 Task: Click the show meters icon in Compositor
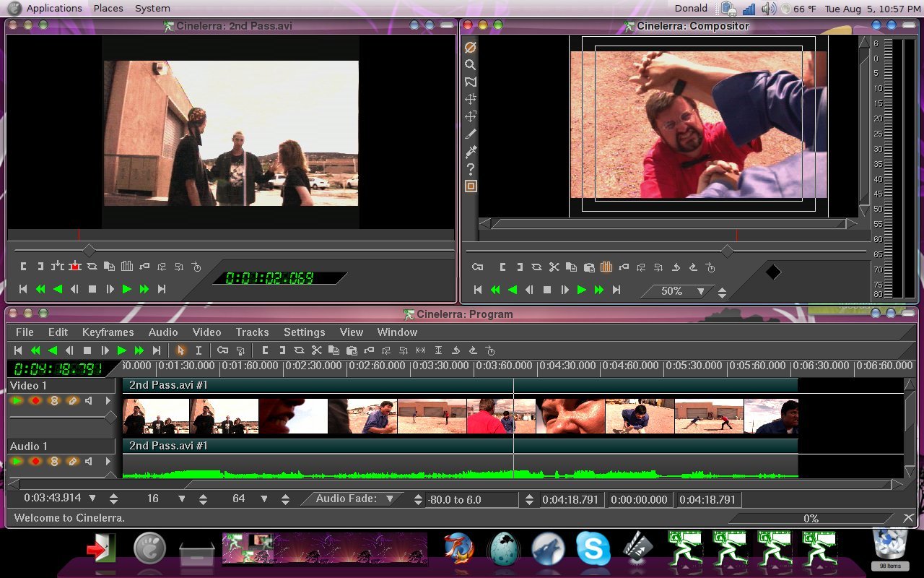(x=606, y=267)
